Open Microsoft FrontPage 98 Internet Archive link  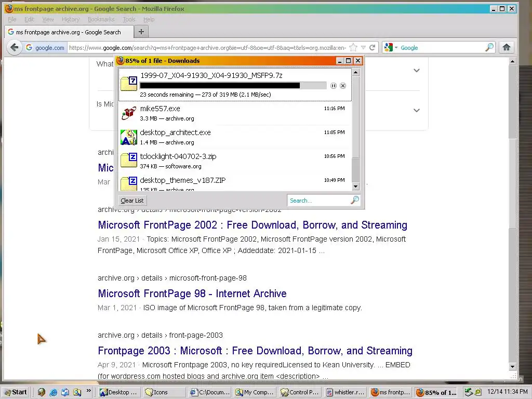pyautogui.click(x=192, y=294)
